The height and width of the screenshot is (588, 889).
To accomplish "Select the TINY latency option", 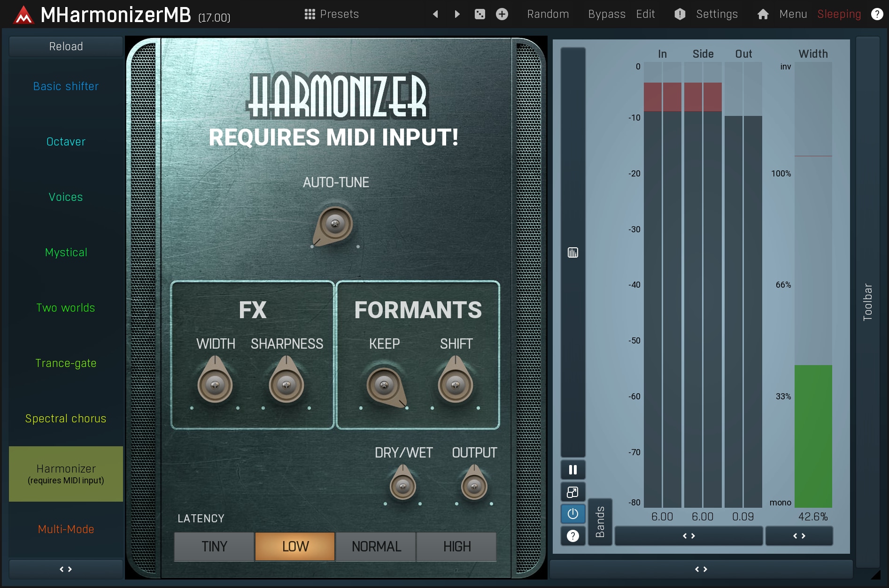I will pyautogui.click(x=214, y=547).
